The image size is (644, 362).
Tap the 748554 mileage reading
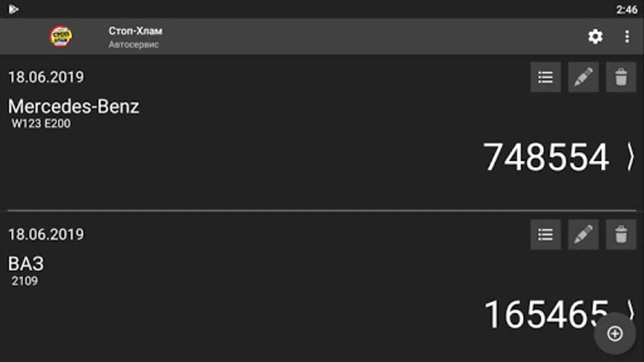546,157
